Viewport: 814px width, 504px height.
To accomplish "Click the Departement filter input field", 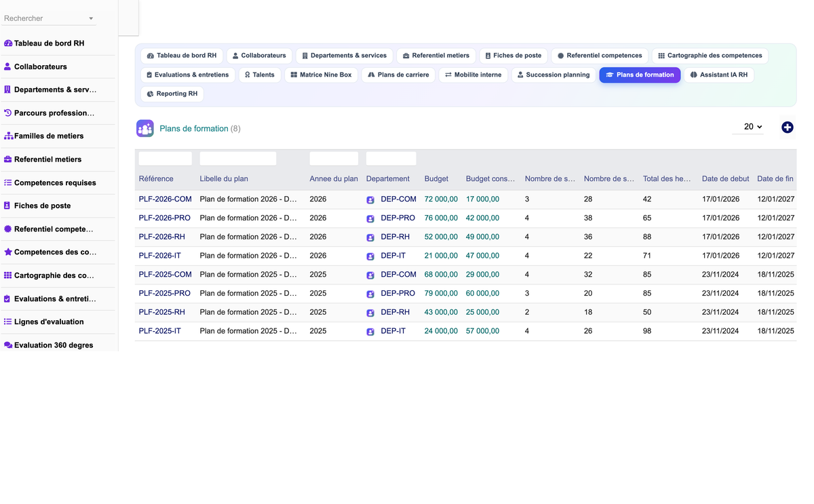I will click(391, 159).
